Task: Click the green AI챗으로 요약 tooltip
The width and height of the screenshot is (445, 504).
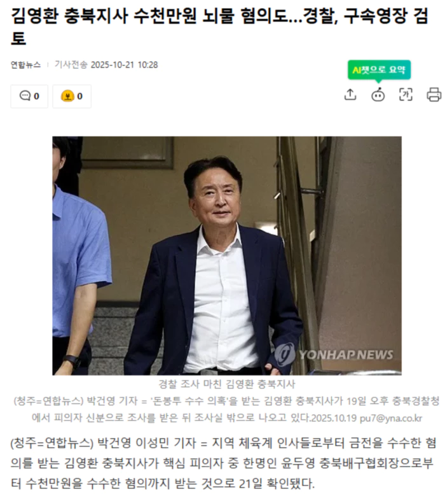Action: click(x=379, y=70)
